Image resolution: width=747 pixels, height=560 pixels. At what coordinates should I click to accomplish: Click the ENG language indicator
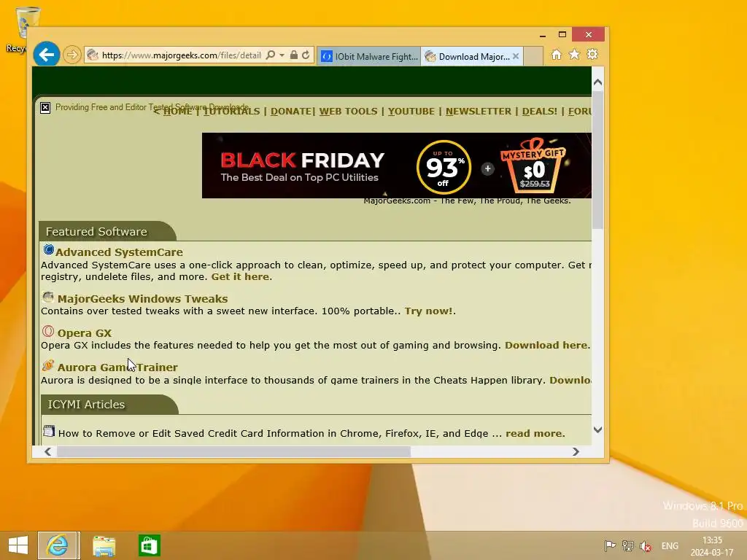click(x=670, y=545)
